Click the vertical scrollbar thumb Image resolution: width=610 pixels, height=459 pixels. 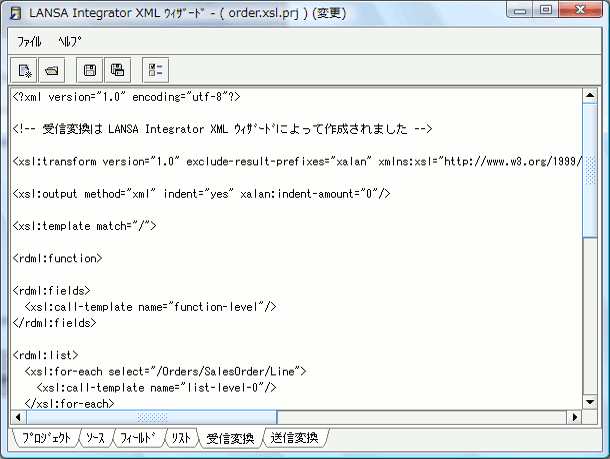pos(590,170)
